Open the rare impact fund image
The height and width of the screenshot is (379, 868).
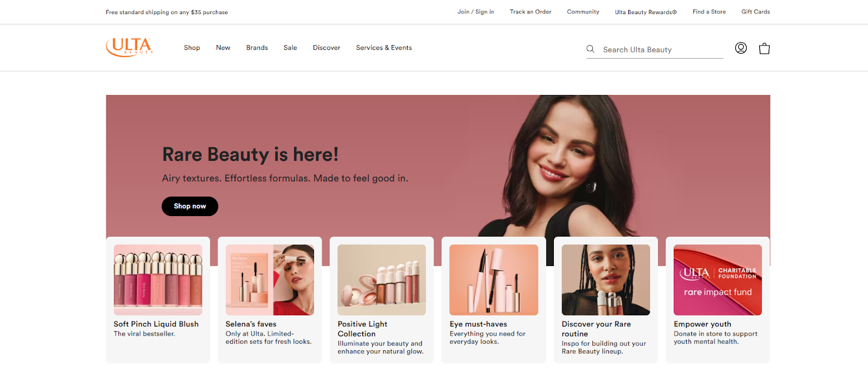tap(718, 280)
